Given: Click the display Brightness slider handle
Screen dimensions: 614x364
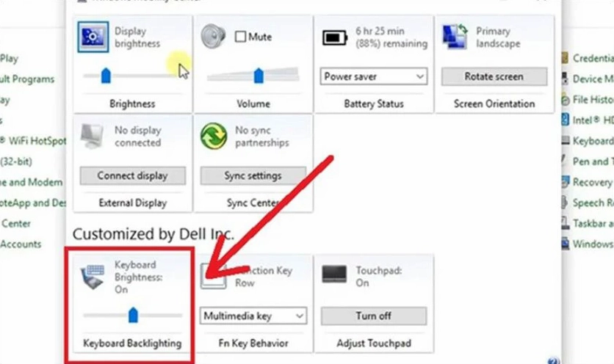Looking at the screenshot, I should click(x=106, y=76).
